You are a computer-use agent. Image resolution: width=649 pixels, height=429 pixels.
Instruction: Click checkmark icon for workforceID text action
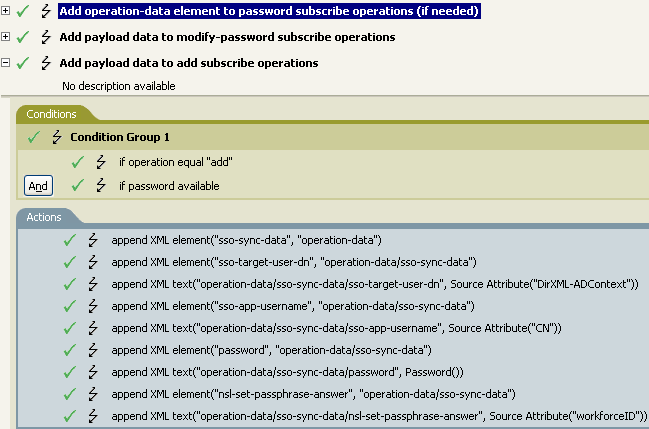[70, 416]
